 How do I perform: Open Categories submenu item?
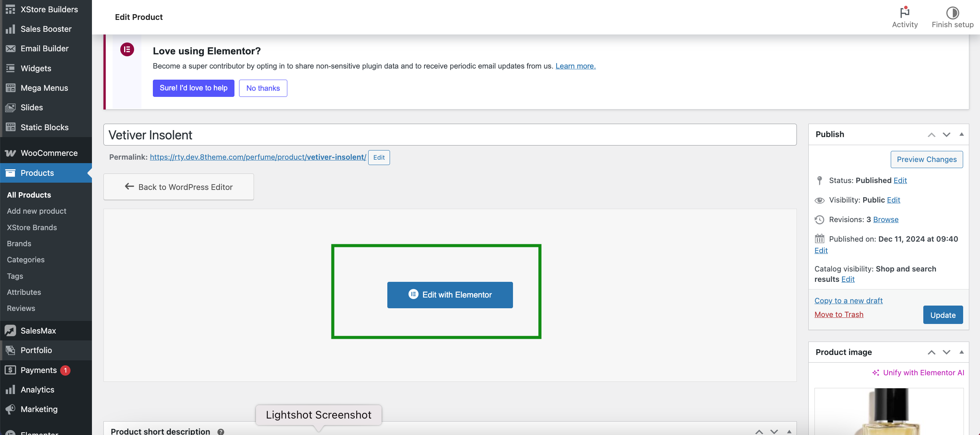pyautogui.click(x=26, y=260)
